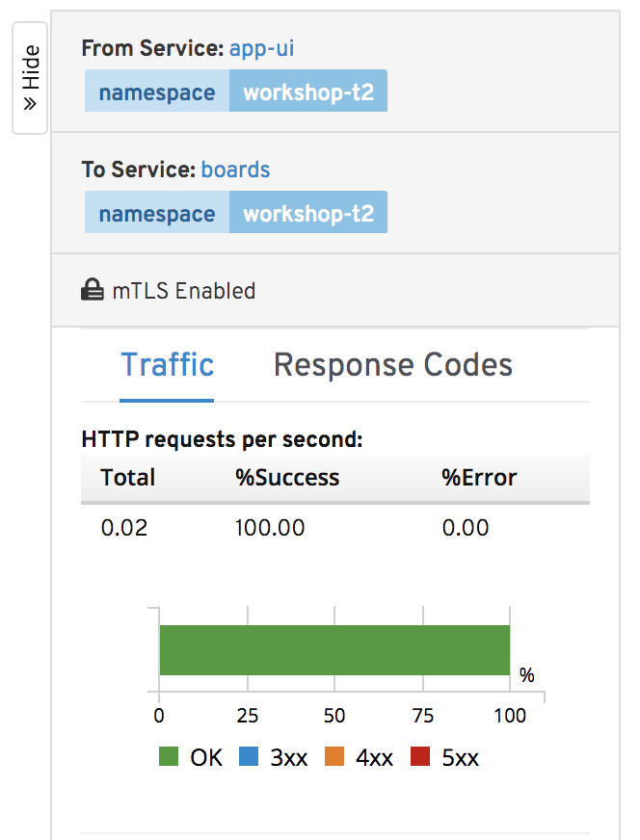This screenshot has height=840, width=640.
Task: Click the green OK bar in chart
Action: pos(334,650)
